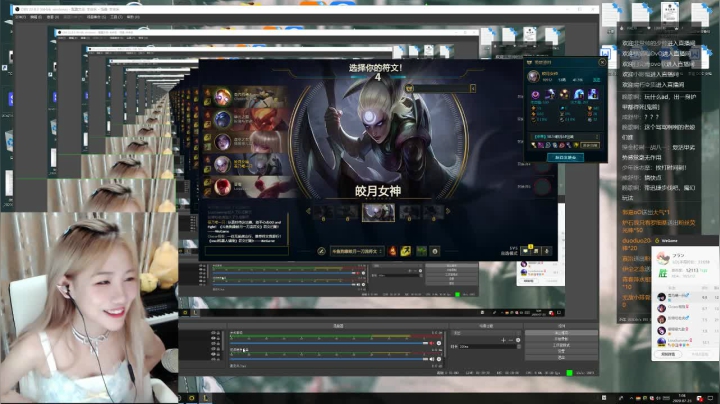Toggle visibility eye of fourth OBS source

(x=213, y=349)
